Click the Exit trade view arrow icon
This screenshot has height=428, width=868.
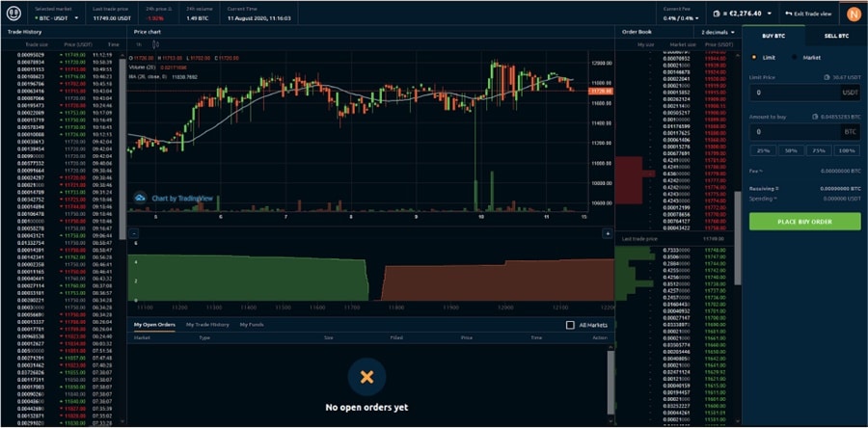tap(788, 13)
